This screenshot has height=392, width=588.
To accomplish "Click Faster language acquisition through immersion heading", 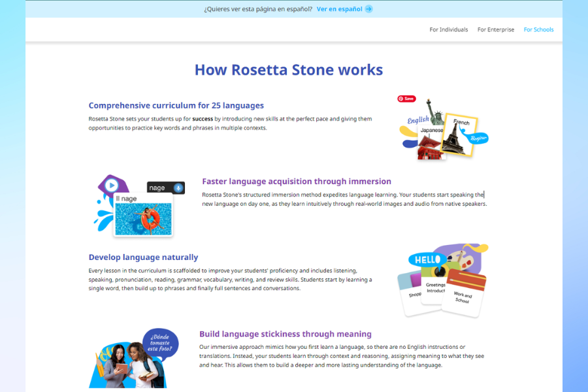I will pyautogui.click(x=297, y=182).
